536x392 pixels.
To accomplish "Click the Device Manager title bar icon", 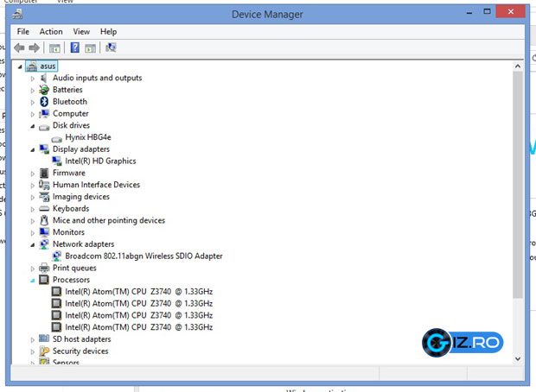I will coord(17,14).
